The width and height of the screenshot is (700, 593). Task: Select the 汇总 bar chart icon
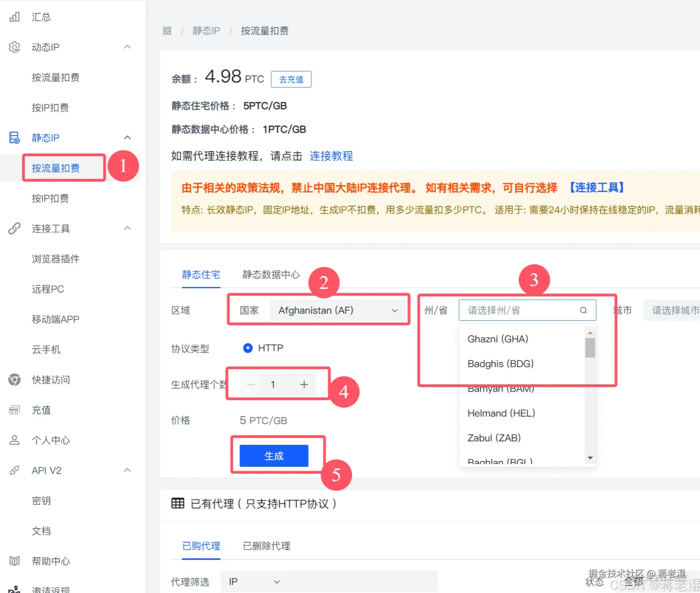(14, 16)
